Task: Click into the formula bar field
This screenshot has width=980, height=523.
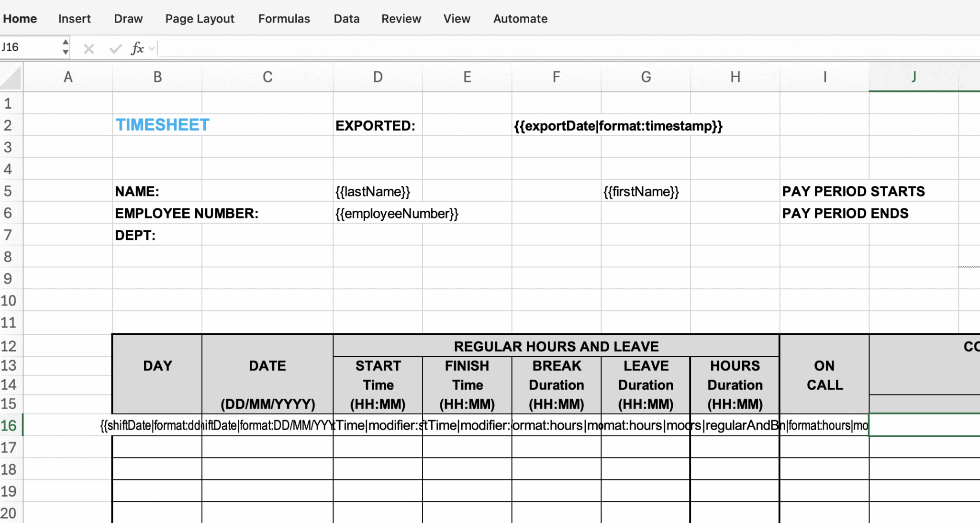Action: (568, 48)
